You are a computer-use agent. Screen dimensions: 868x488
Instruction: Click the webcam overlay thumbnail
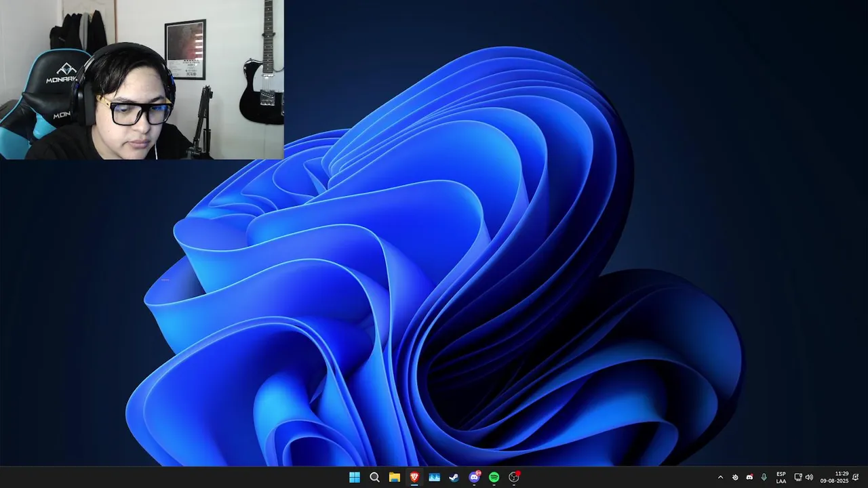coord(142,79)
